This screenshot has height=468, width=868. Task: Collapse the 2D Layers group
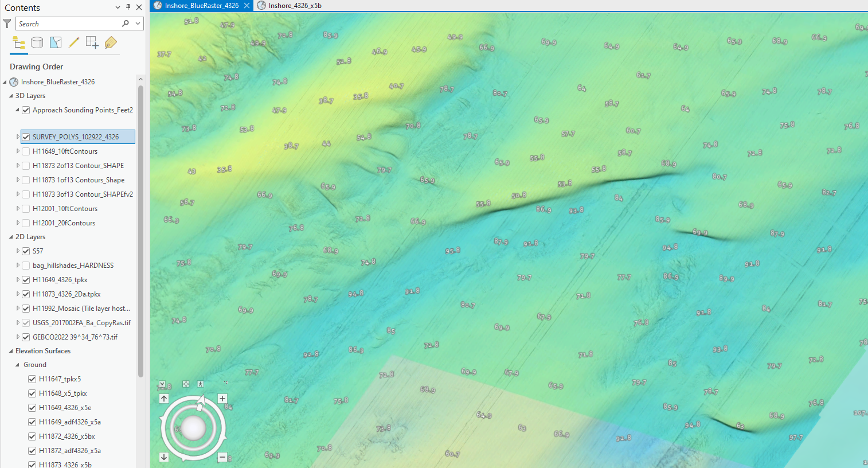(10, 236)
